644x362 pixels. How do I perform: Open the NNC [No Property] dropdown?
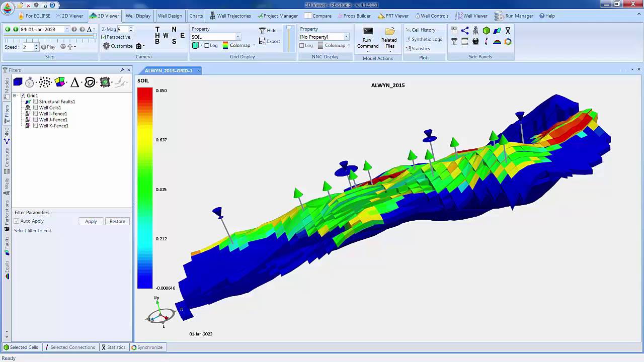click(x=346, y=37)
